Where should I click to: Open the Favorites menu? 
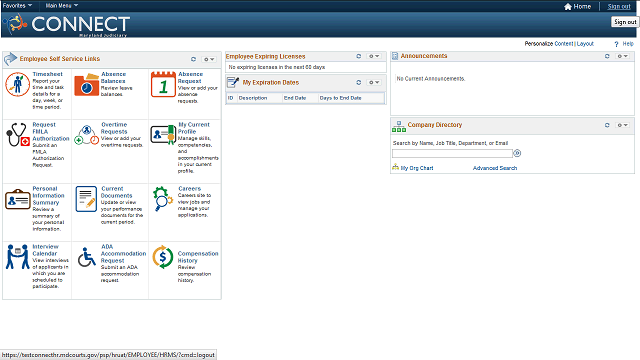pyautogui.click(x=17, y=6)
